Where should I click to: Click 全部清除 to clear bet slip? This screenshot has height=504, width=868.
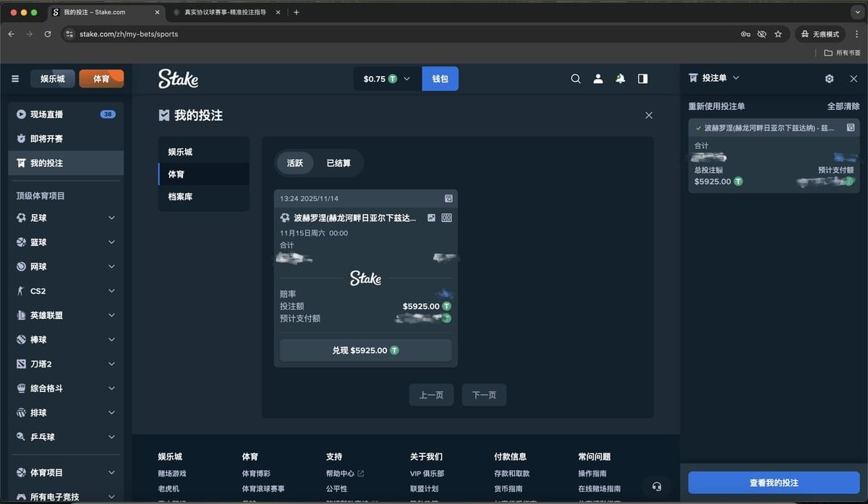pyautogui.click(x=843, y=106)
